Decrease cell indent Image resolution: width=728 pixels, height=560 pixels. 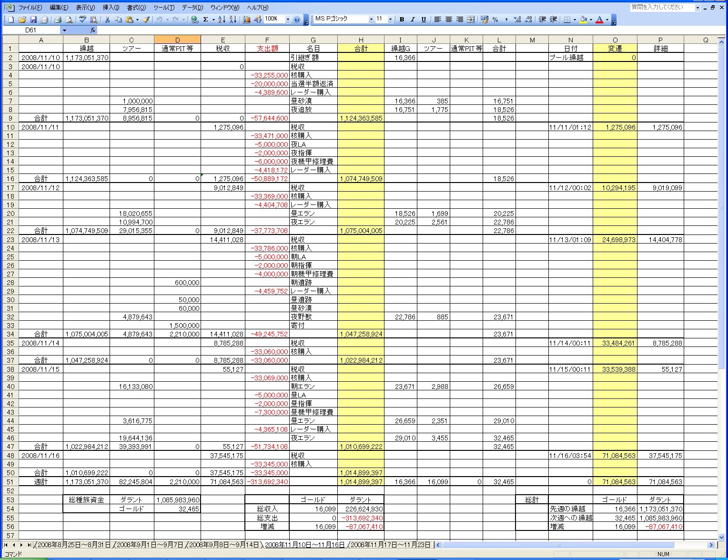[542, 20]
